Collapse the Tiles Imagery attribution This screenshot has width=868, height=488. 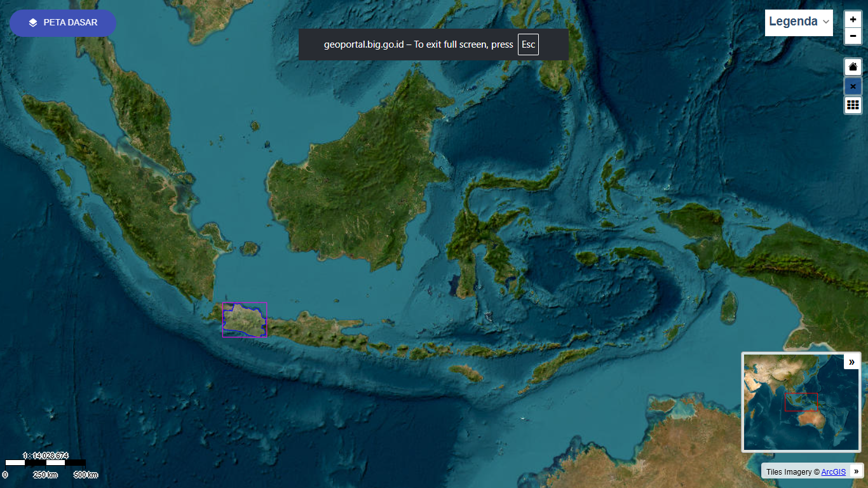point(857,471)
